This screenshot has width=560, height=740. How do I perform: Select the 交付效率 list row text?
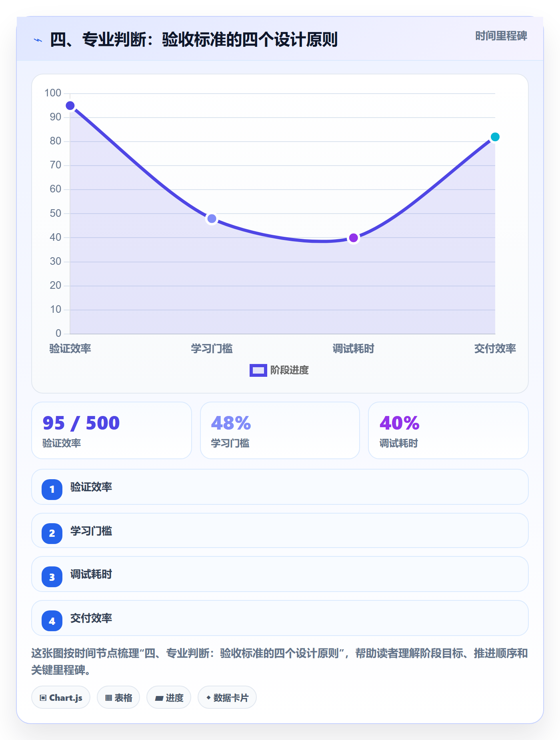[91, 618]
